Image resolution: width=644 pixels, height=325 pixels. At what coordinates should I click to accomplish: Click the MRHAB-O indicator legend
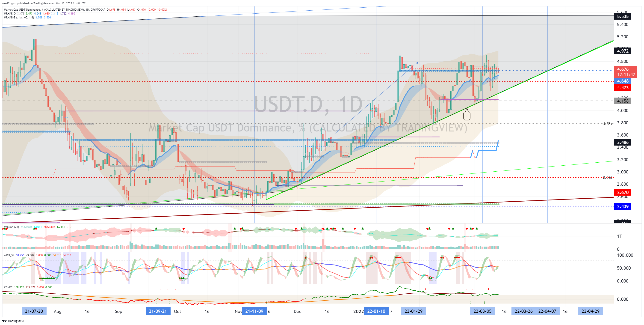[x=39, y=14]
